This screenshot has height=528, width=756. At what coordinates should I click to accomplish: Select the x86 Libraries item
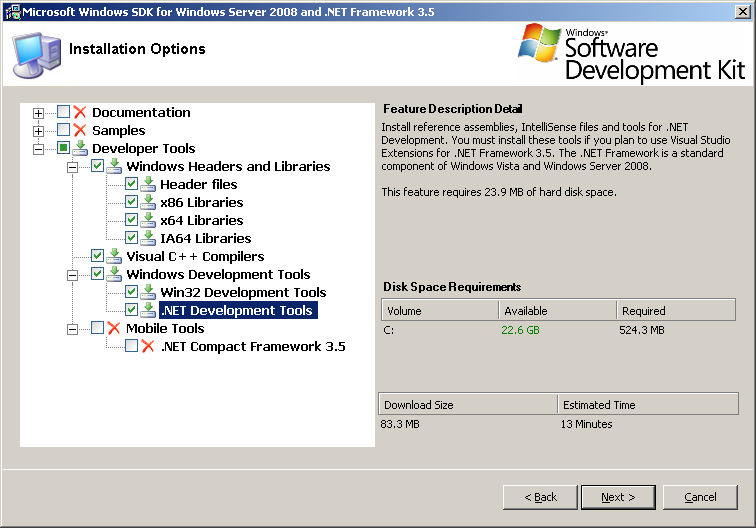click(202, 202)
